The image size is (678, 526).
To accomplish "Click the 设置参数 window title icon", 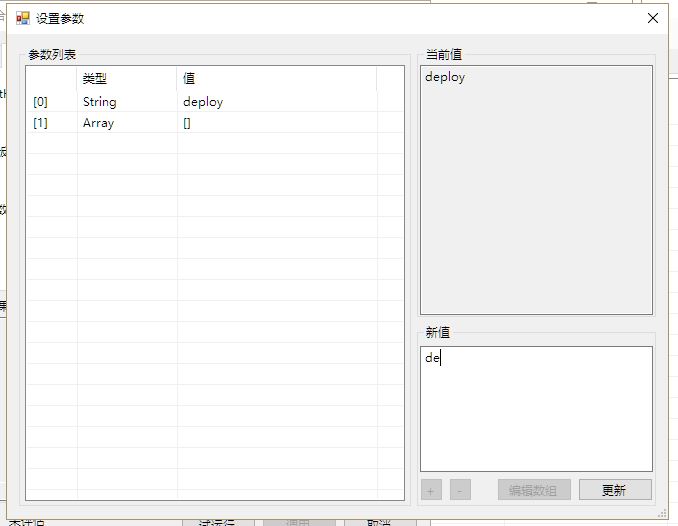I will click(22, 18).
